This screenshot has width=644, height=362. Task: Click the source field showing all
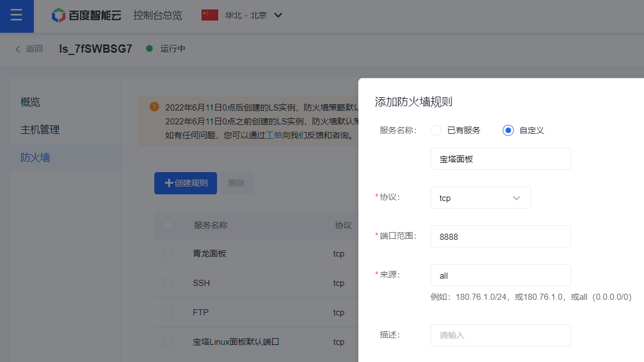click(x=501, y=275)
